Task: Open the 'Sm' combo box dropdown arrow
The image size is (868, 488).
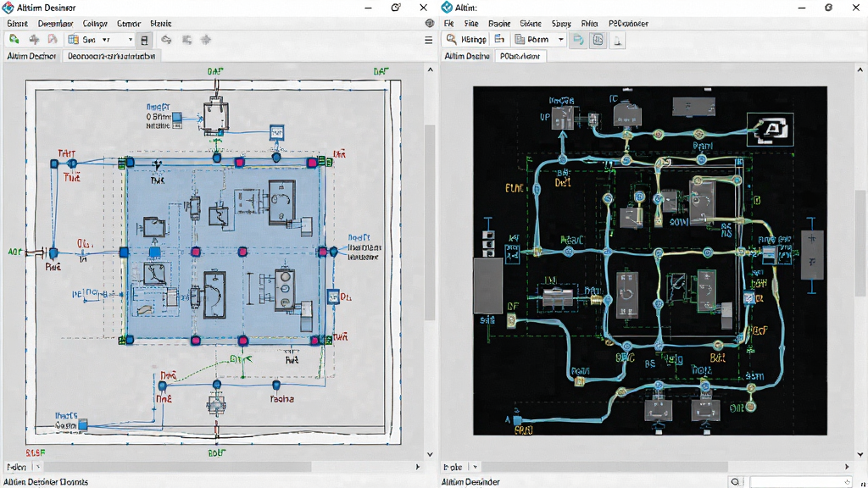Action: pos(131,40)
